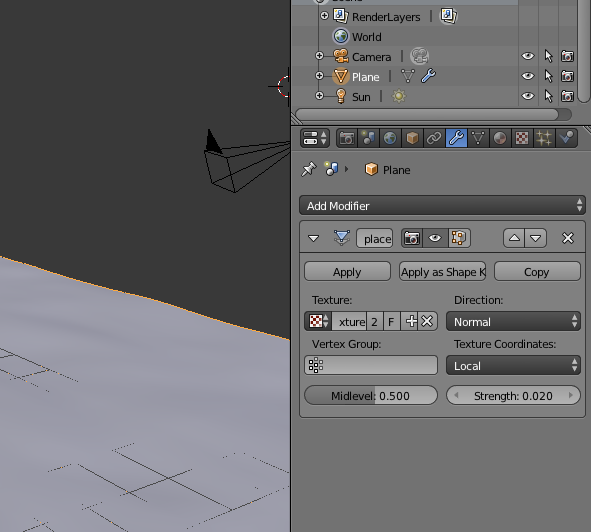Unlink the texture with X

pyautogui.click(x=427, y=321)
